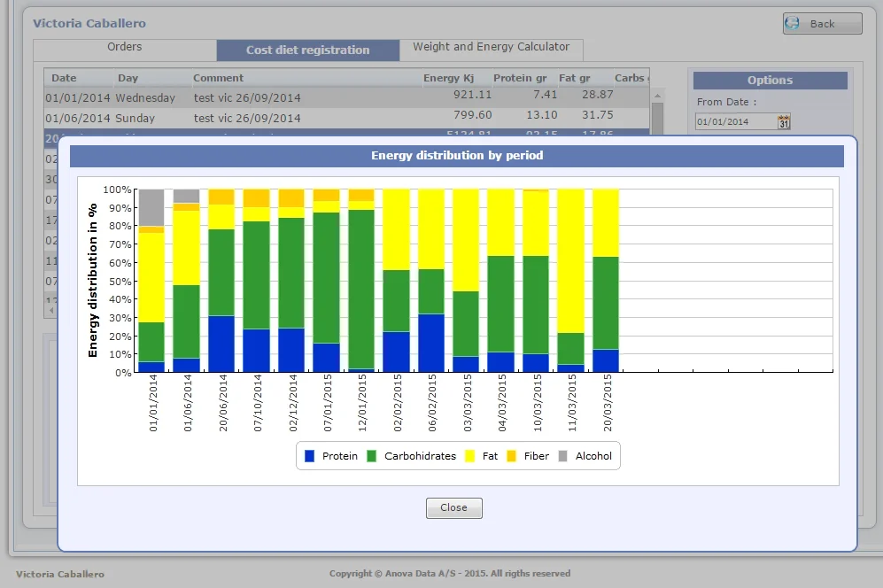883x588 pixels.
Task: Click the orange Fiber legend swatch
Action: pos(512,456)
